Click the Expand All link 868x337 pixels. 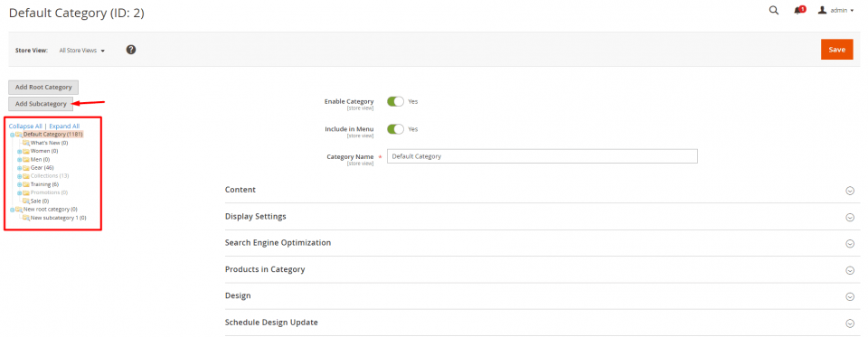point(64,126)
